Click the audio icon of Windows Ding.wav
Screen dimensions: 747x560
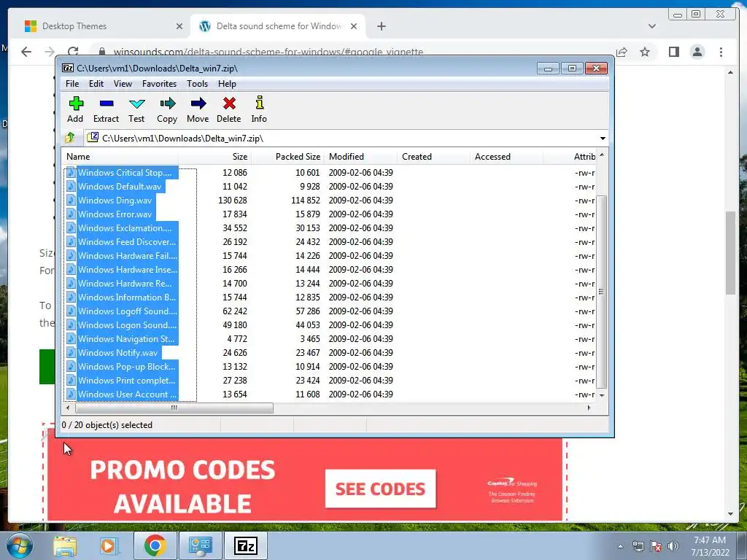click(x=71, y=200)
